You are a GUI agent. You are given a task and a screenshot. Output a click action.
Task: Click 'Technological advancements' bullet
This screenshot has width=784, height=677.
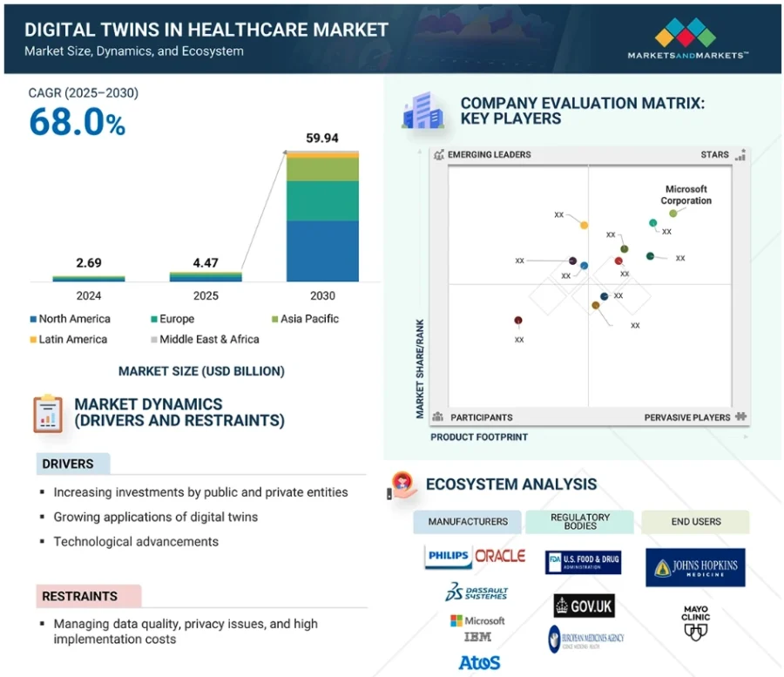(136, 541)
